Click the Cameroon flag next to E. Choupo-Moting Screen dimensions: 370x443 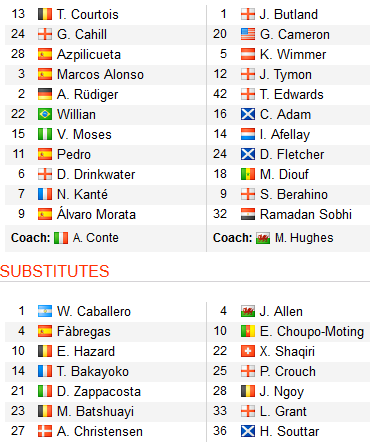point(248,331)
